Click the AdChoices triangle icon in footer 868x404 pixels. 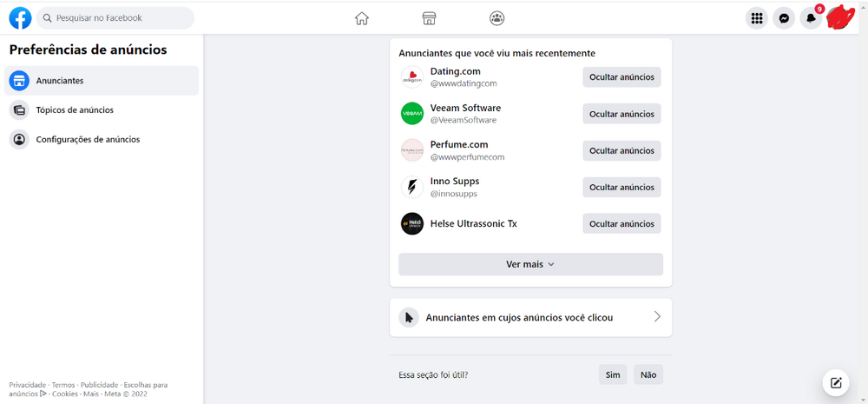(43, 394)
